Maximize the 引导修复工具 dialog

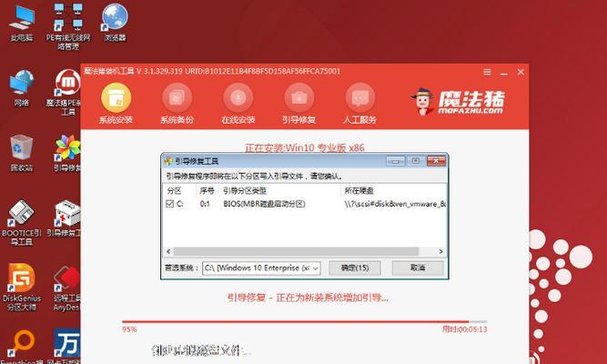pos(416,161)
